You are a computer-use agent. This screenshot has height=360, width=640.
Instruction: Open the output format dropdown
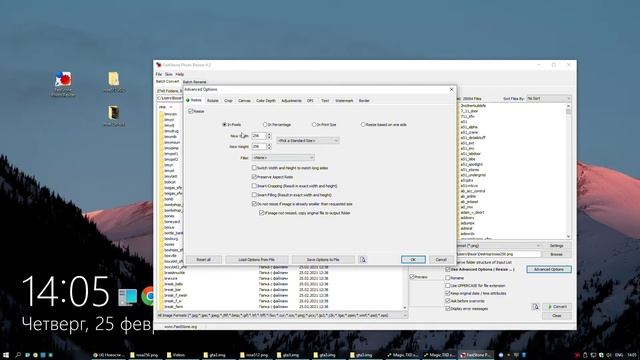498,246
